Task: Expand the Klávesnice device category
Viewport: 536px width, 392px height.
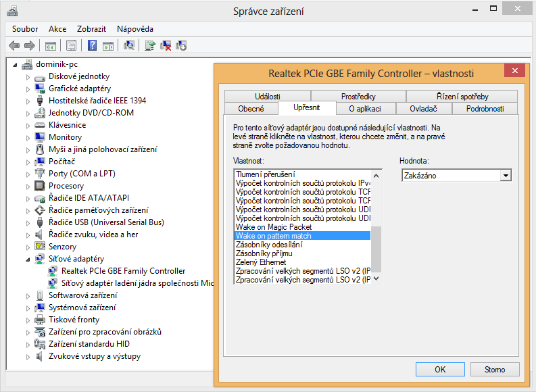Action: pos(28,125)
